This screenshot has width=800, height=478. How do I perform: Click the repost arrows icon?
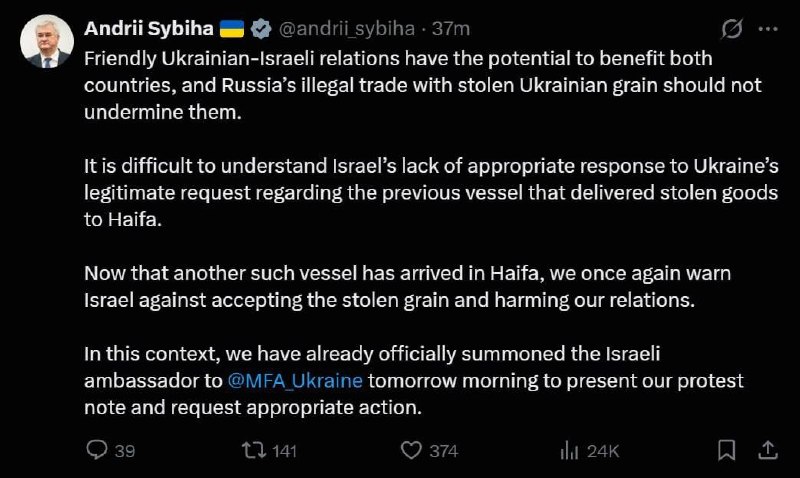tap(254, 451)
